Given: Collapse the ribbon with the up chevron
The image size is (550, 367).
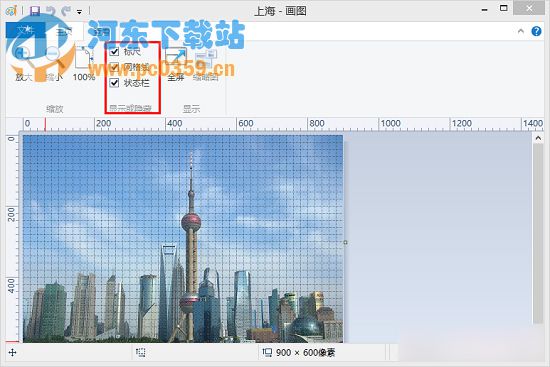Looking at the screenshot, I should [x=521, y=31].
